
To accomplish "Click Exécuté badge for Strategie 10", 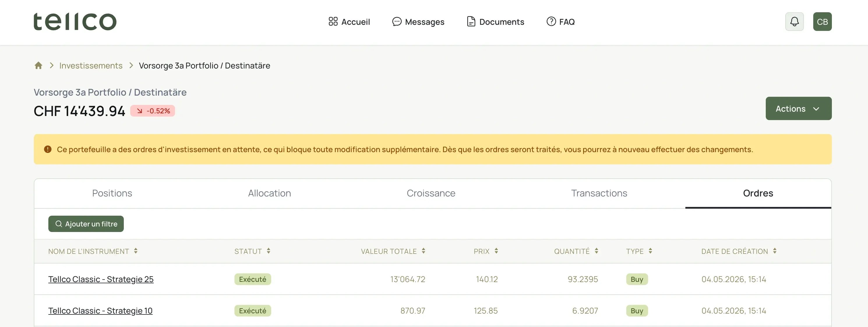I will [253, 310].
